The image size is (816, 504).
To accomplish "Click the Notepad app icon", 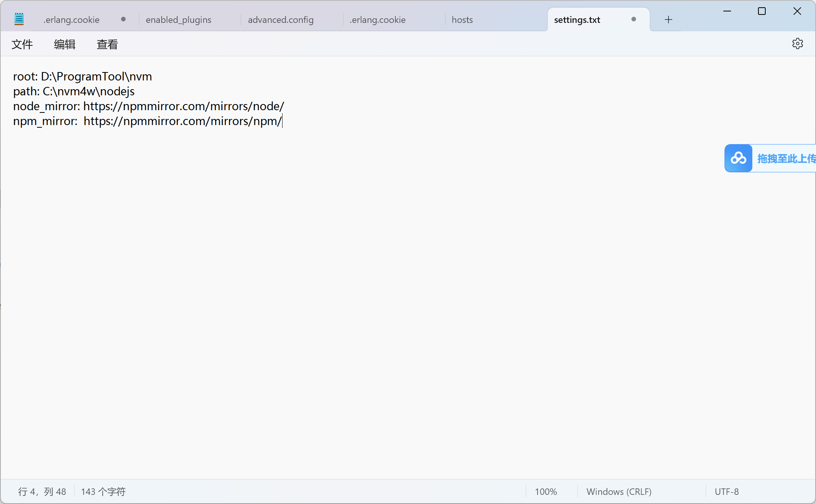I will click(19, 19).
